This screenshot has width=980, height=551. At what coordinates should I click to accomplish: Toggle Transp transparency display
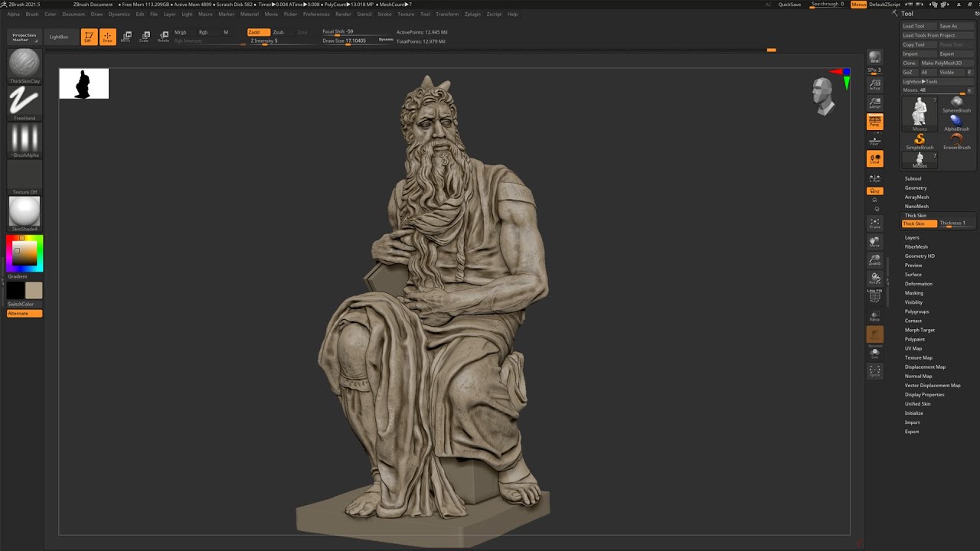tap(874, 315)
